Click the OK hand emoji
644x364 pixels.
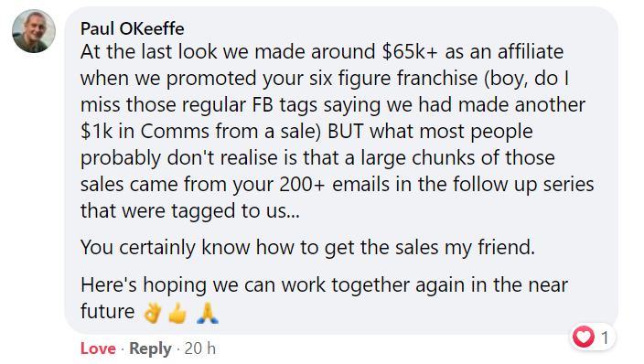pos(153,313)
